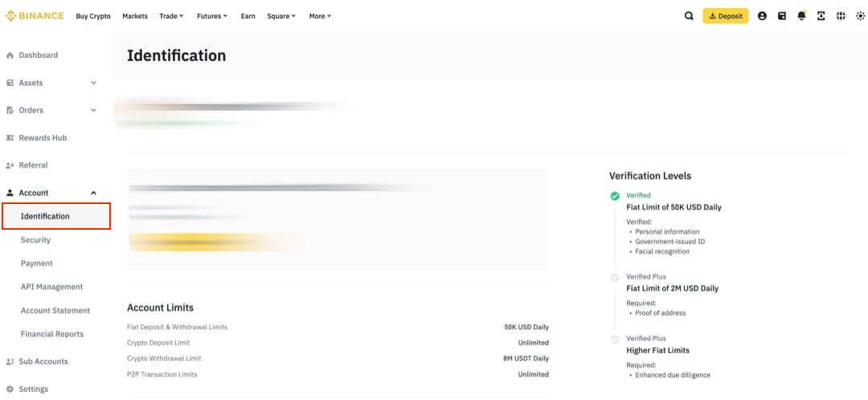Select Security in the sidebar
The height and width of the screenshot is (400, 868).
(35, 240)
